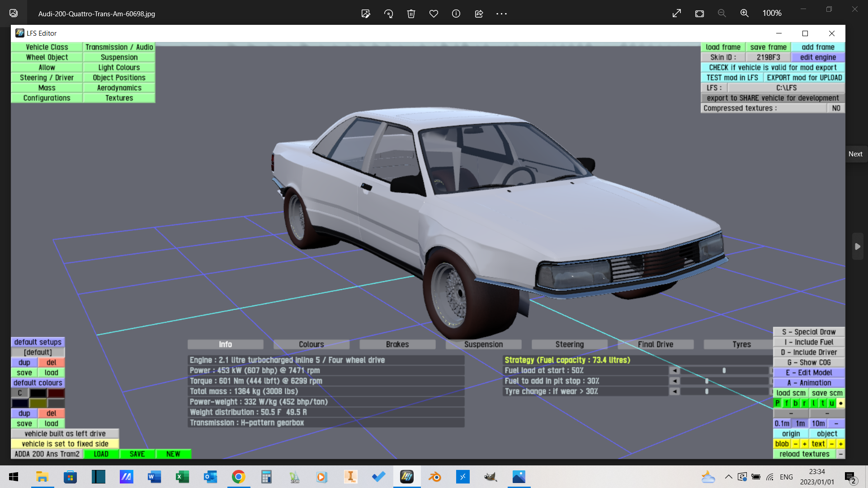This screenshot has width=868, height=488.
Task: Click the edit image icon in Photos toolbar
Action: click(x=366, y=14)
